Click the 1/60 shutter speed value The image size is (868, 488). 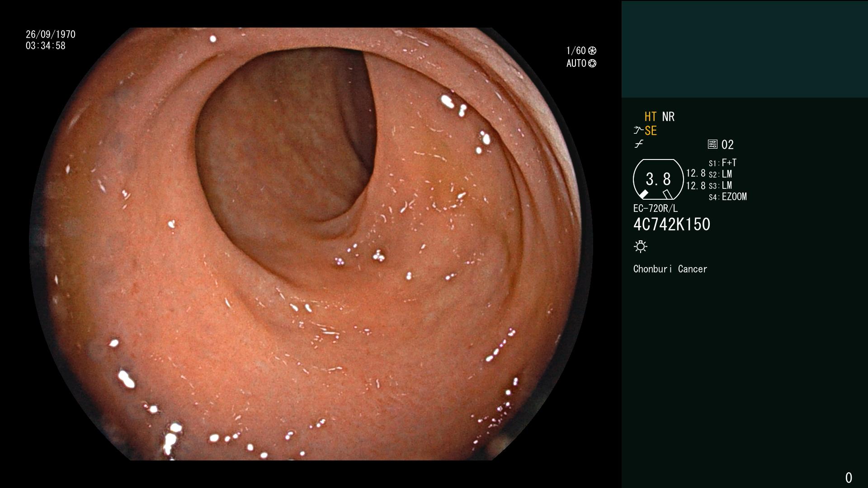(x=576, y=51)
